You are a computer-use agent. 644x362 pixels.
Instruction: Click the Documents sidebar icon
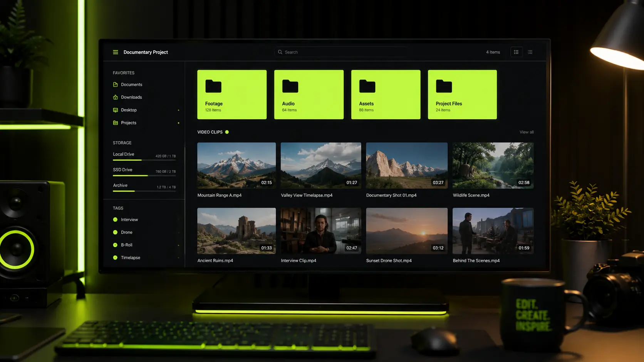click(115, 84)
